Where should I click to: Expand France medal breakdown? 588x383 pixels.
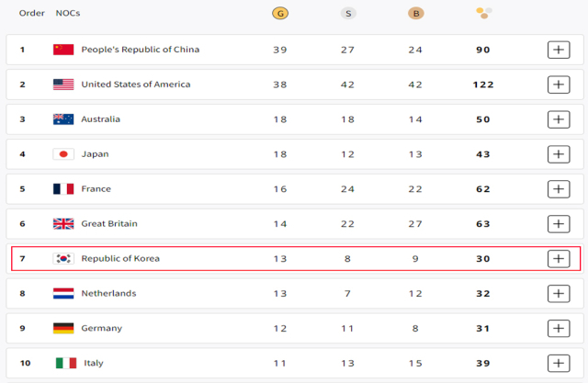(559, 189)
